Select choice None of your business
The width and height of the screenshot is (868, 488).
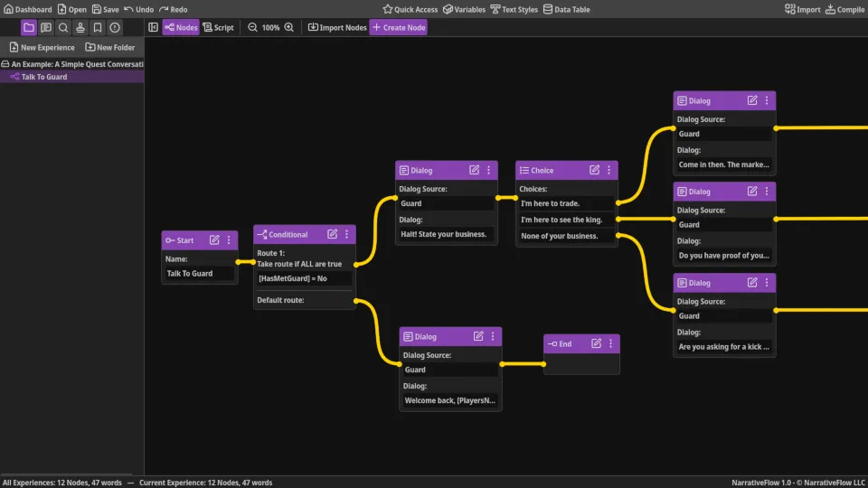(x=566, y=236)
